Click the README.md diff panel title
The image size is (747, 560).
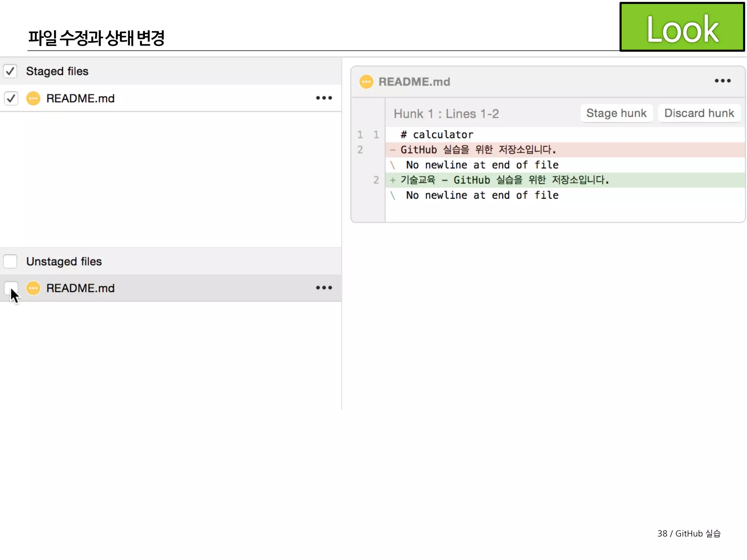click(414, 82)
